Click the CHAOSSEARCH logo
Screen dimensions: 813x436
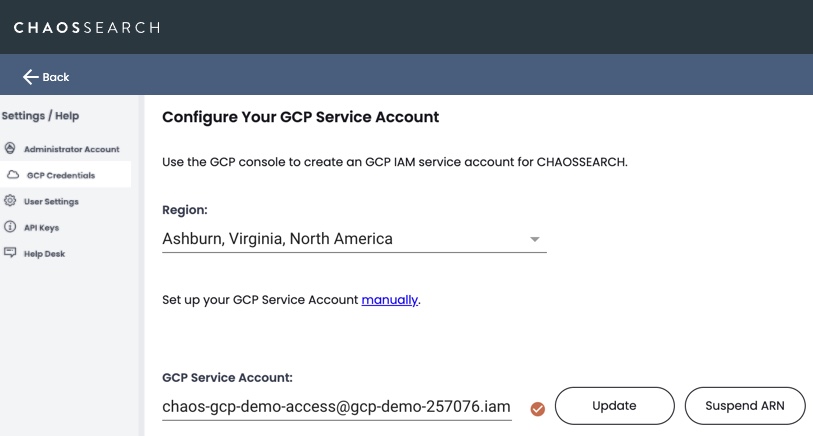click(x=87, y=27)
